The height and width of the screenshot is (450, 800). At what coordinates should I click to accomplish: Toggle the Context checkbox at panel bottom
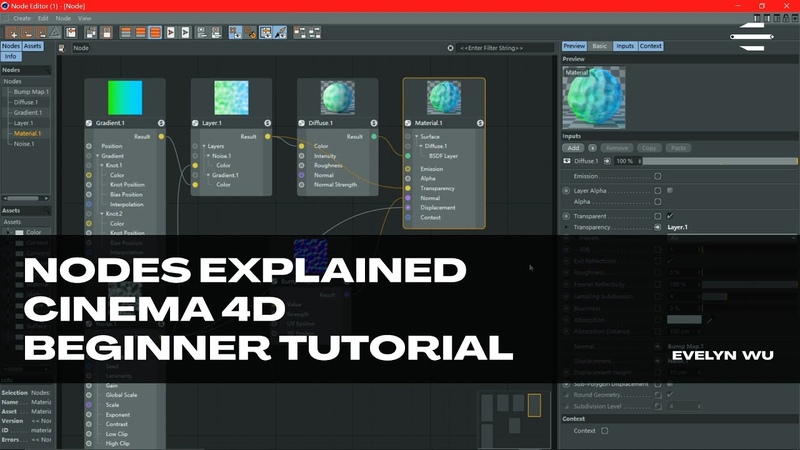coord(605,431)
